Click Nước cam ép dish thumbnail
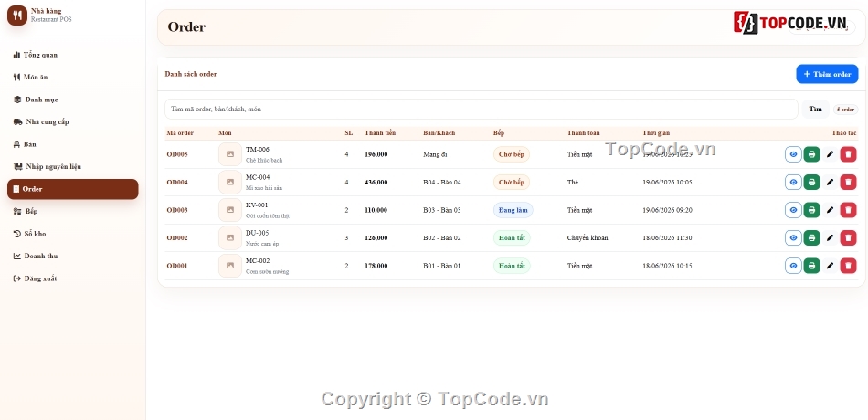 tap(229, 238)
